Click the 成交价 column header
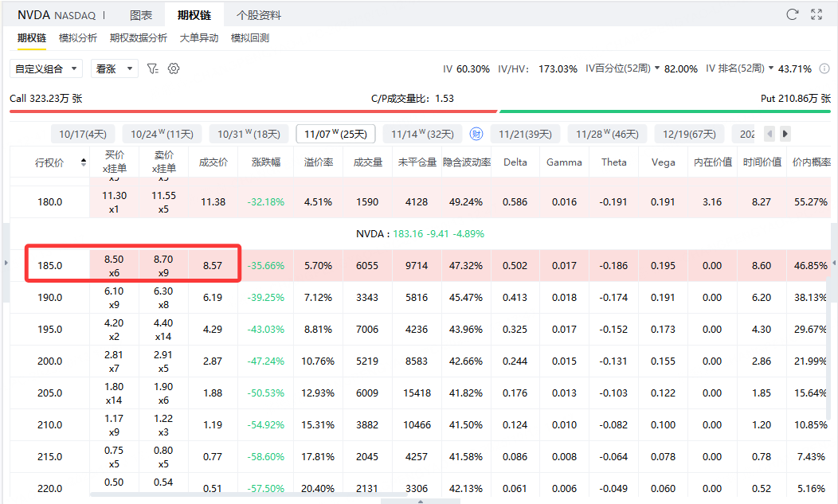Viewport: 838px width, 504px height. 213,162
